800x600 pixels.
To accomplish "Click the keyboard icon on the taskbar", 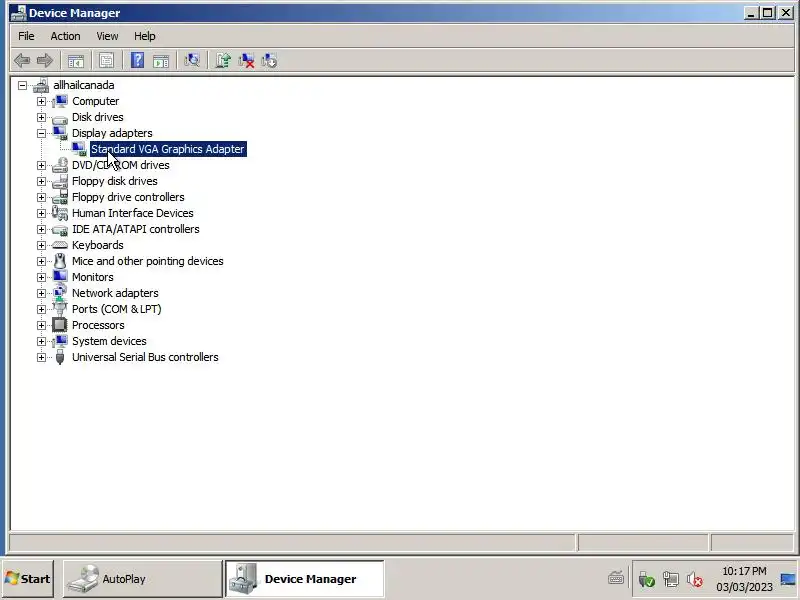I will [616, 578].
